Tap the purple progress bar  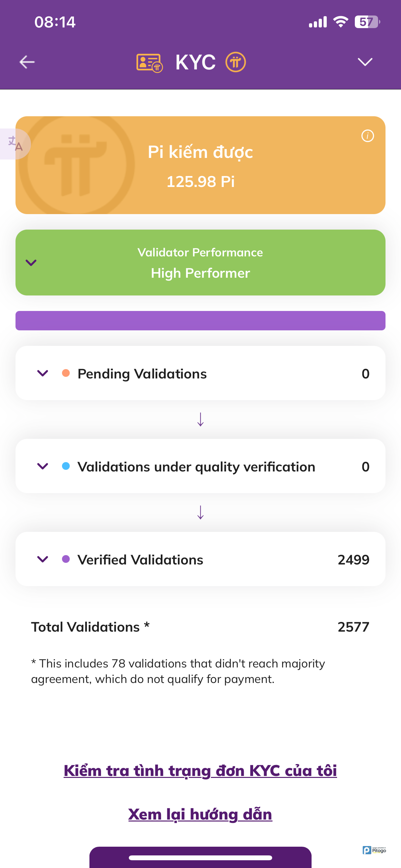click(x=200, y=320)
